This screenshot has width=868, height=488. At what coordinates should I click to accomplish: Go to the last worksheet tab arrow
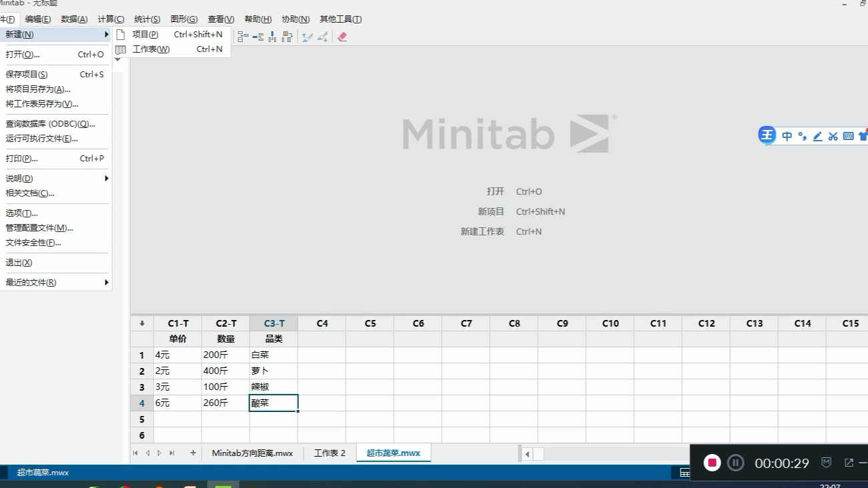tap(171, 453)
